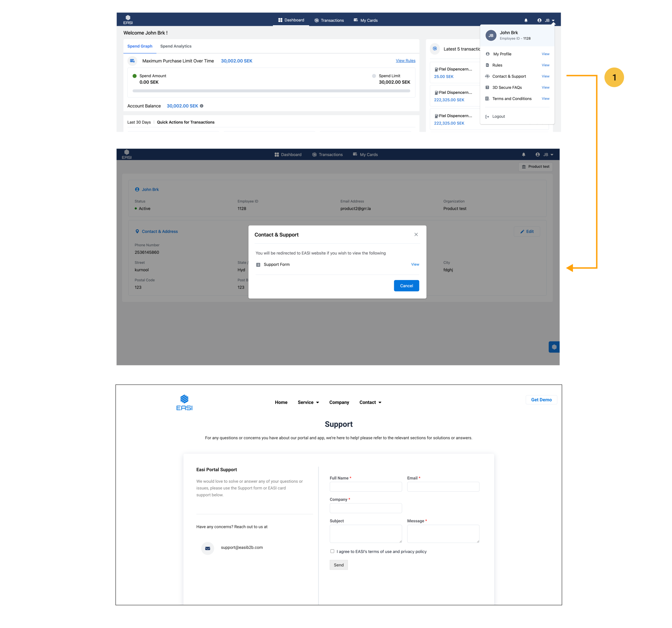Click the blue EASI logo on Support page
Image resolution: width=672 pixels, height=628 pixels.
pyautogui.click(x=184, y=402)
